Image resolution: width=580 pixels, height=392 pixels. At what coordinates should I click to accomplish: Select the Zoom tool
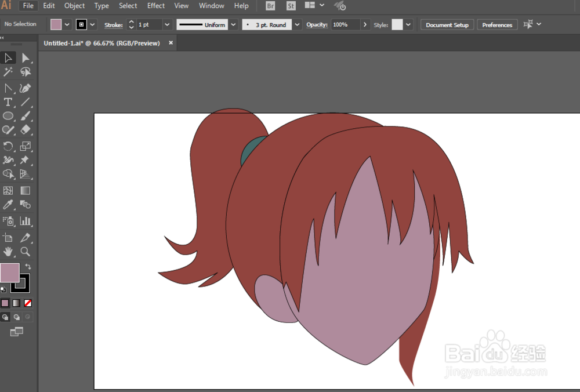tap(26, 252)
